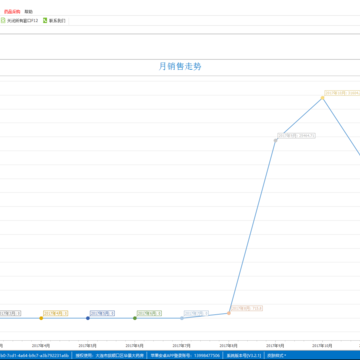Click the 关闭所有窗口F12 toolbar label
This screenshot has height=360, width=360.
click(x=23, y=21)
